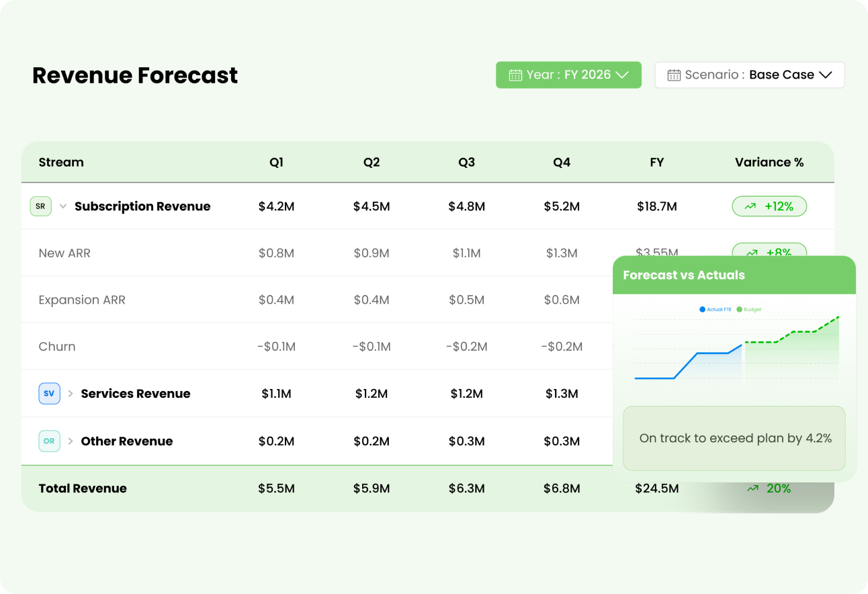Click Total Revenue Q1 value $5.5M

pos(276,489)
